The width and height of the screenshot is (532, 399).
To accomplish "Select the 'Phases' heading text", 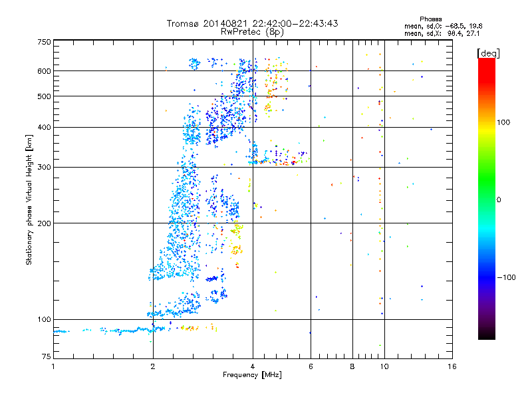I will pyautogui.click(x=430, y=19).
